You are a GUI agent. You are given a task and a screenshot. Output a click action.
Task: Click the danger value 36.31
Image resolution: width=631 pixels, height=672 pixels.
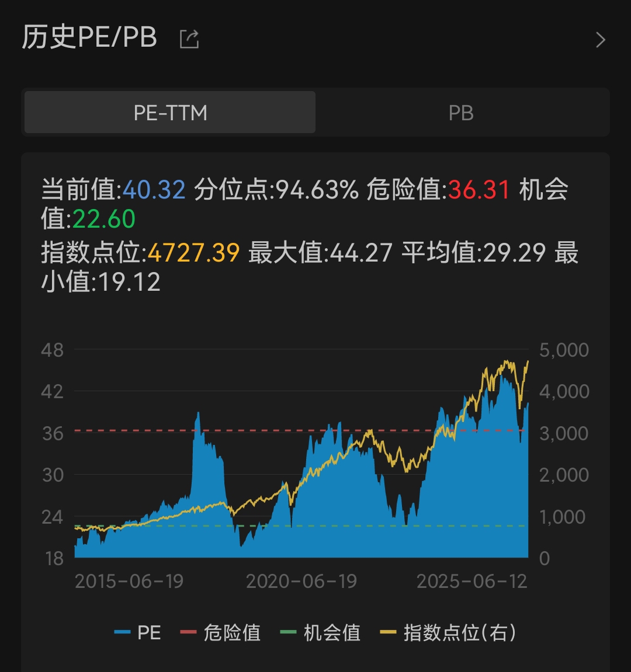point(479,189)
